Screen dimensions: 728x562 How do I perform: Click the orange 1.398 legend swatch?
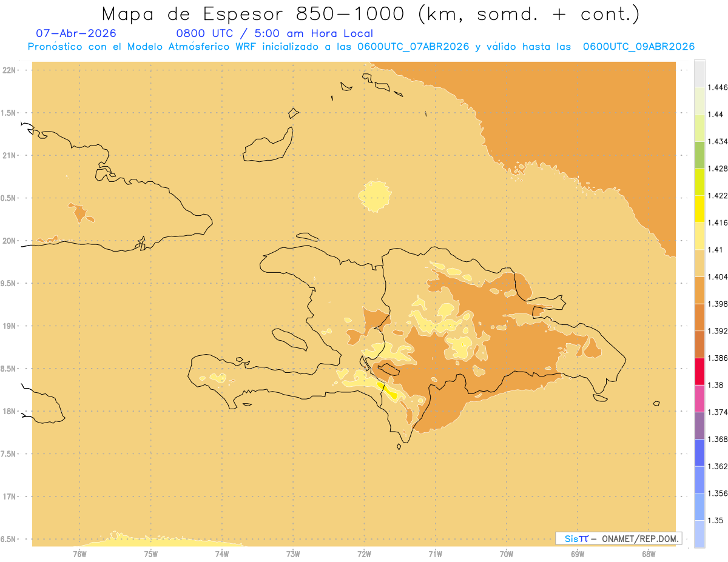tap(699, 290)
